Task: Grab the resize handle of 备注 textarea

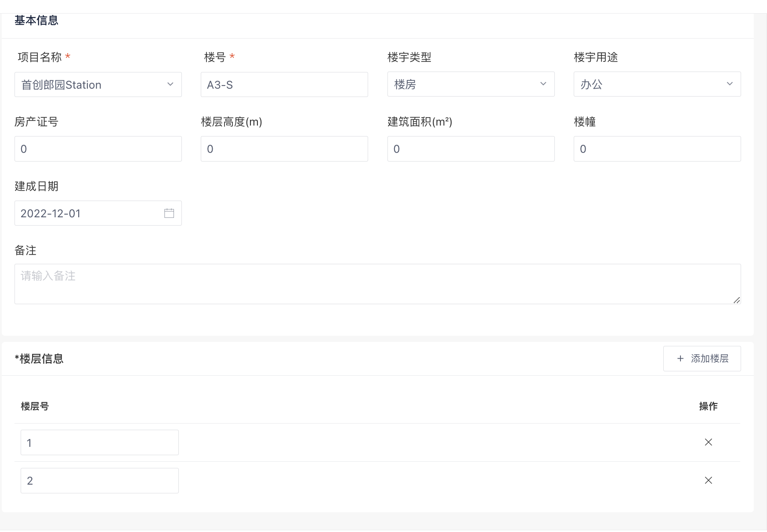Action: [737, 300]
